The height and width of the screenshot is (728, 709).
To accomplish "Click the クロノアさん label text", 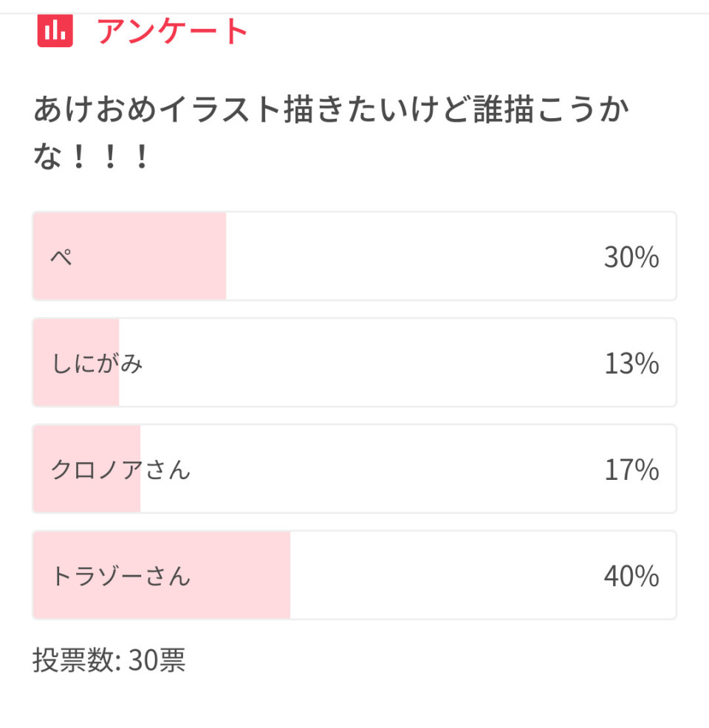I will [120, 470].
